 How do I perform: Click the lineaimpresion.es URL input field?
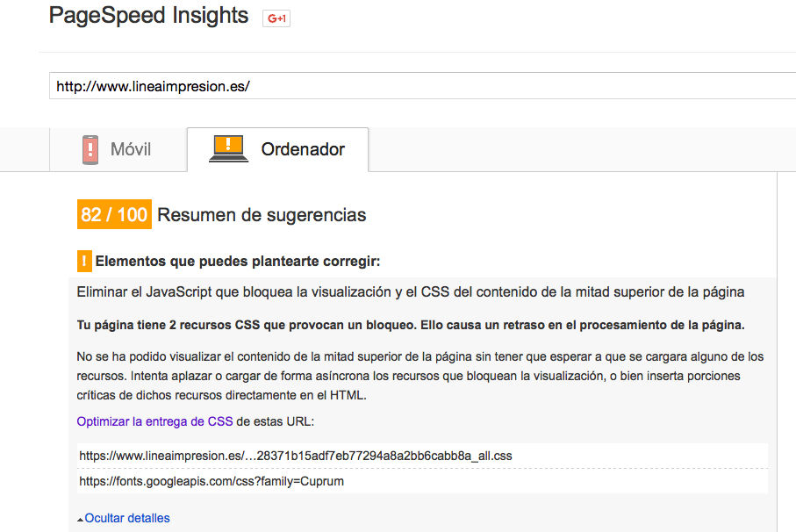pyautogui.click(x=422, y=86)
